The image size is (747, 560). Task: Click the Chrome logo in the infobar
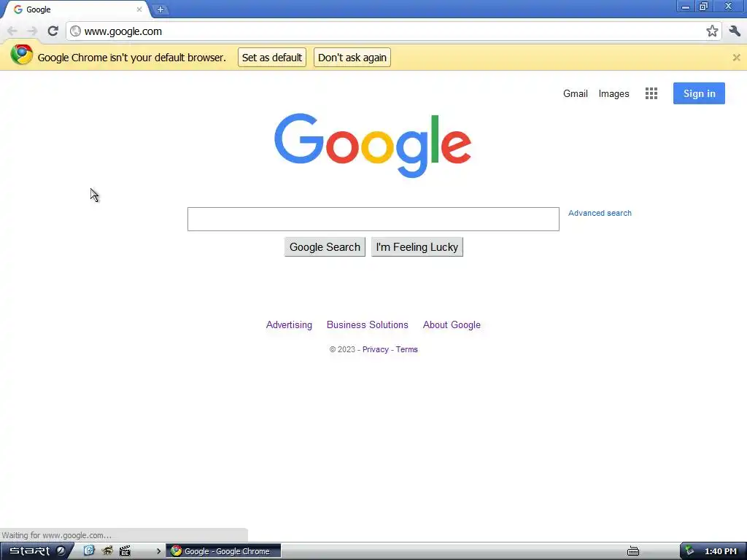(21, 55)
